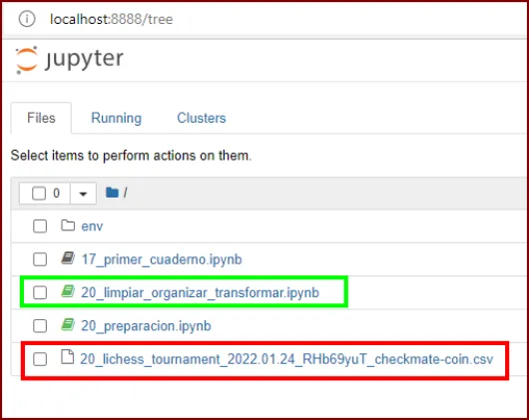This screenshot has height=420, width=529.
Task: Click the Jupyter logo
Action: click(69, 60)
